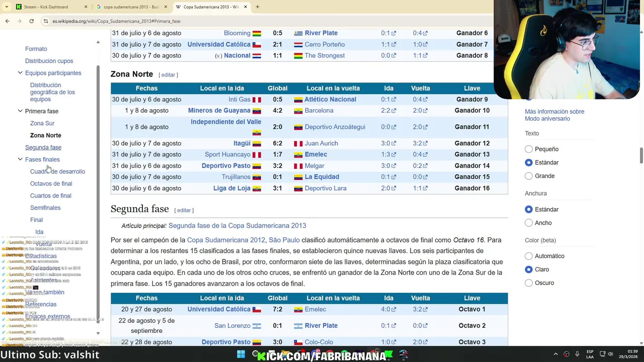The width and height of the screenshot is (644, 362).
Task: Open Segunda fase de la Copa Sudamericana 2013 article
Action: coord(237,226)
